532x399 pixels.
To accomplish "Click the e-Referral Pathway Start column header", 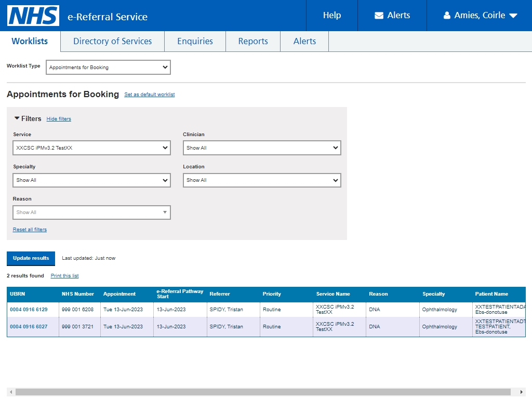I will tap(180, 294).
